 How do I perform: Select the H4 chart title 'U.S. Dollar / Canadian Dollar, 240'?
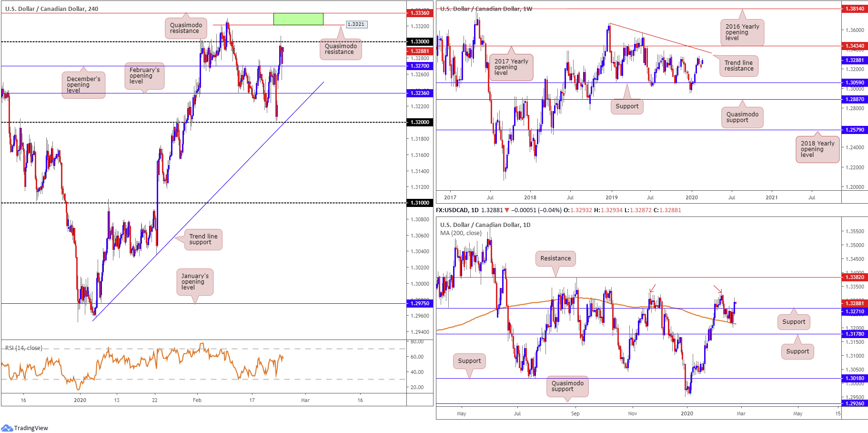click(x=51, y=9)
